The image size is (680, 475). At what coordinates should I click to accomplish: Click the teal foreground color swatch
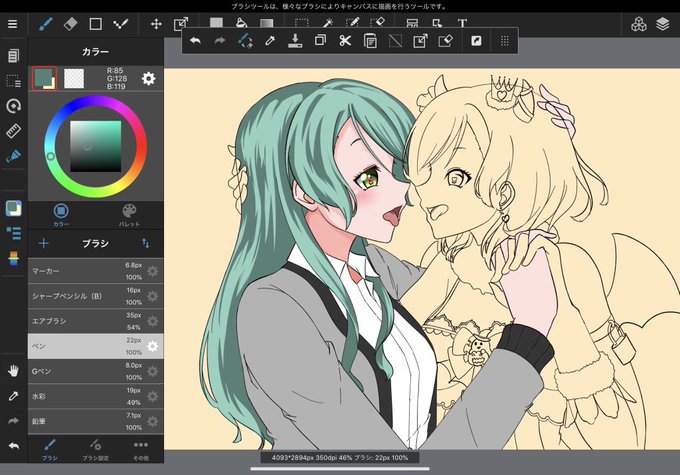click(43, 78)
